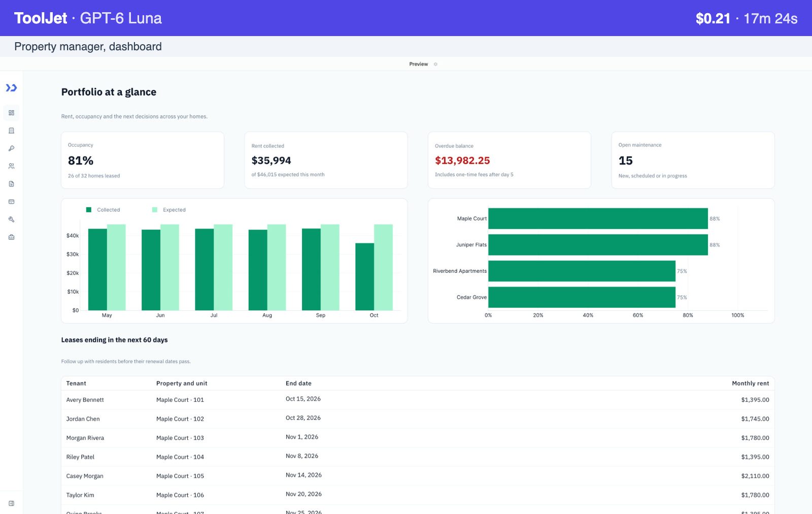Click end date Oct 15, 2026

point(303,399)
